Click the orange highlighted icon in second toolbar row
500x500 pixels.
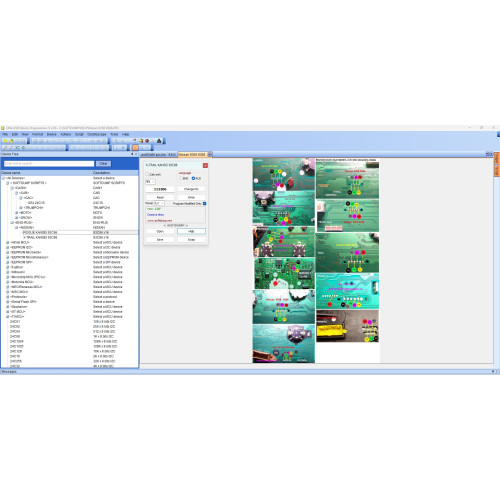click(135, 147)
